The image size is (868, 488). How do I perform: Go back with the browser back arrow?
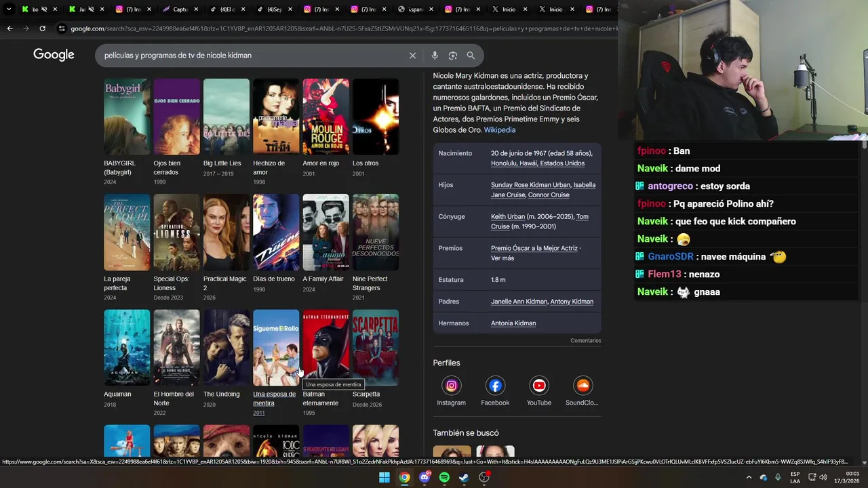tap(9, 28)
